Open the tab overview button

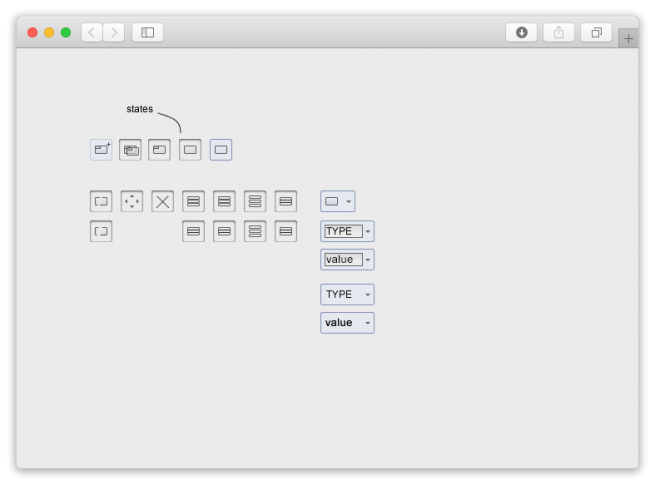[x=596, y=32]
